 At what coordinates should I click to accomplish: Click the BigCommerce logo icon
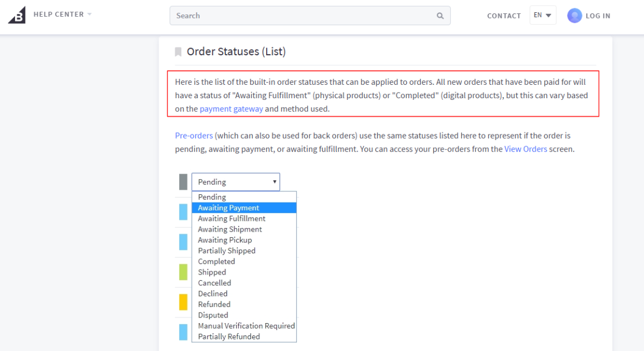[x=17, y=15]
